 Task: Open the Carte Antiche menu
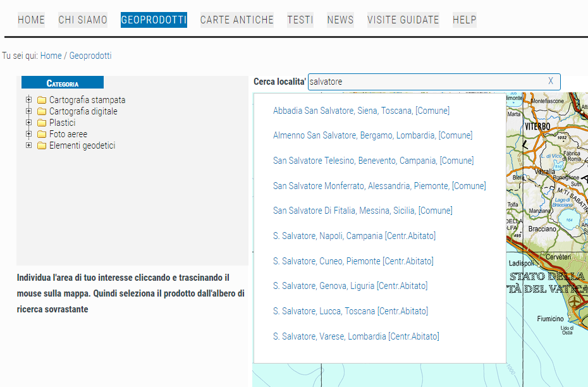tap(236, 20)
